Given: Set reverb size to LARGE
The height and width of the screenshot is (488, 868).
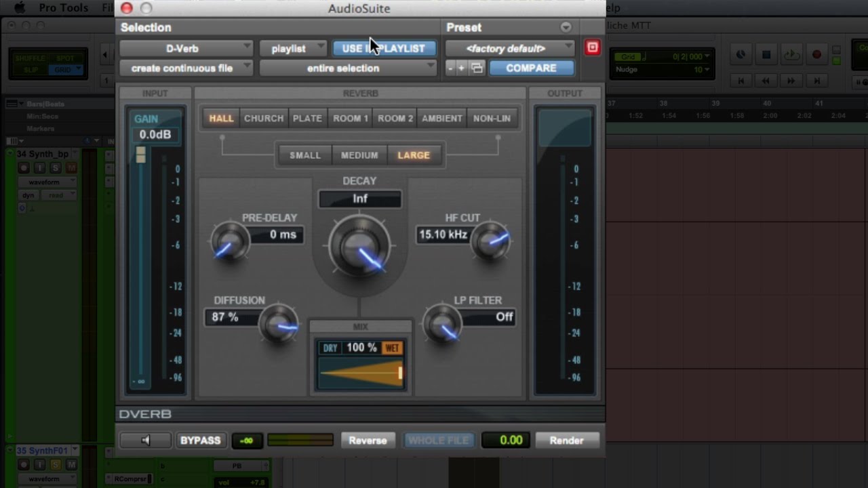Looking at the screenshot, I should click(414, 155).
